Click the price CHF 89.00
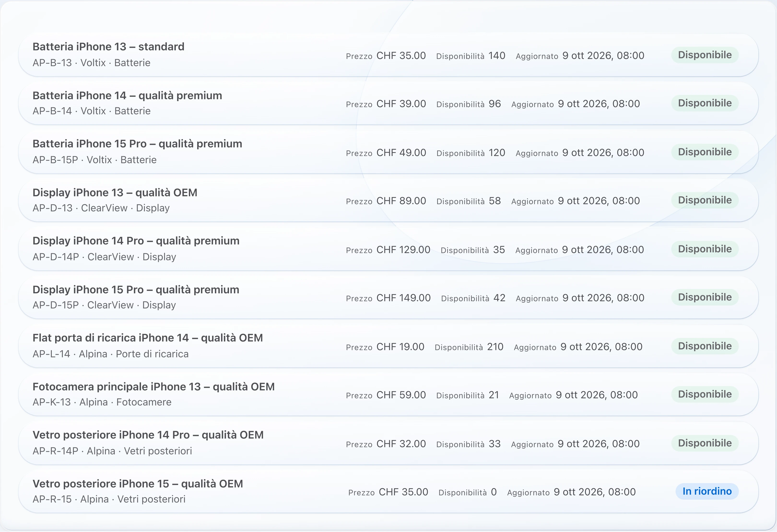This screenshot has height=532, width=777. click(401, 201)
